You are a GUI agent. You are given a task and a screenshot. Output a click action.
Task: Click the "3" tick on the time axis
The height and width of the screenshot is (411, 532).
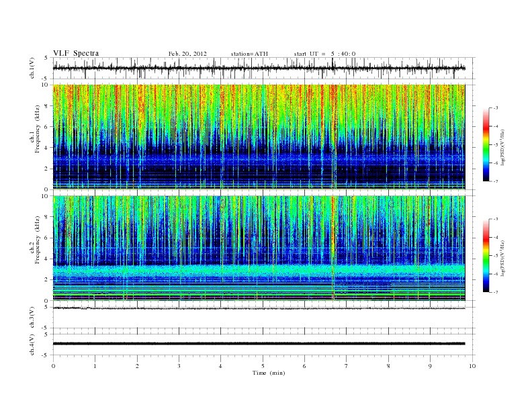click(179, 366)
